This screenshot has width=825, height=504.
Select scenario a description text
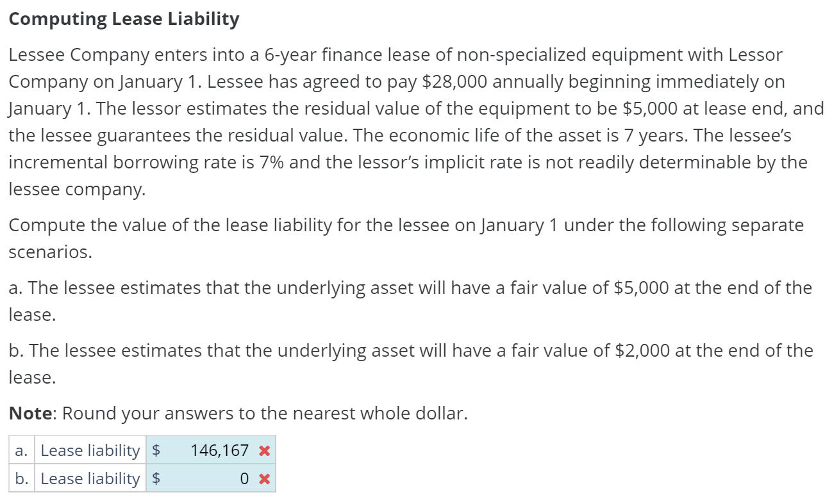(x=410, y=288)
